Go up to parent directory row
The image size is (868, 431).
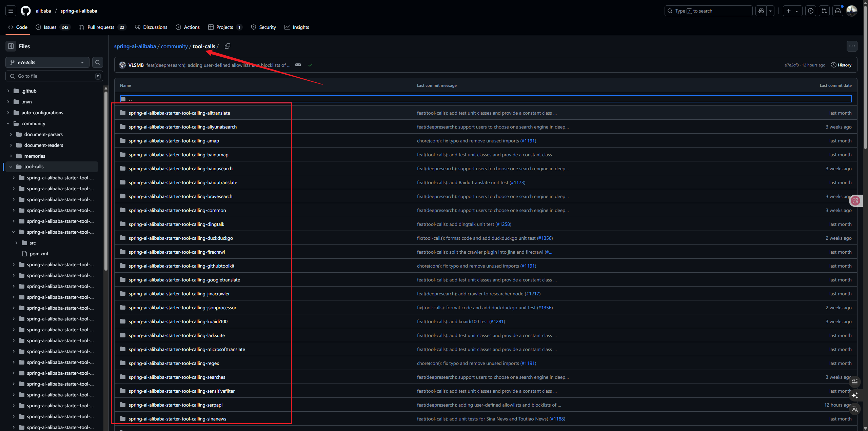click(x=486, y=99)
